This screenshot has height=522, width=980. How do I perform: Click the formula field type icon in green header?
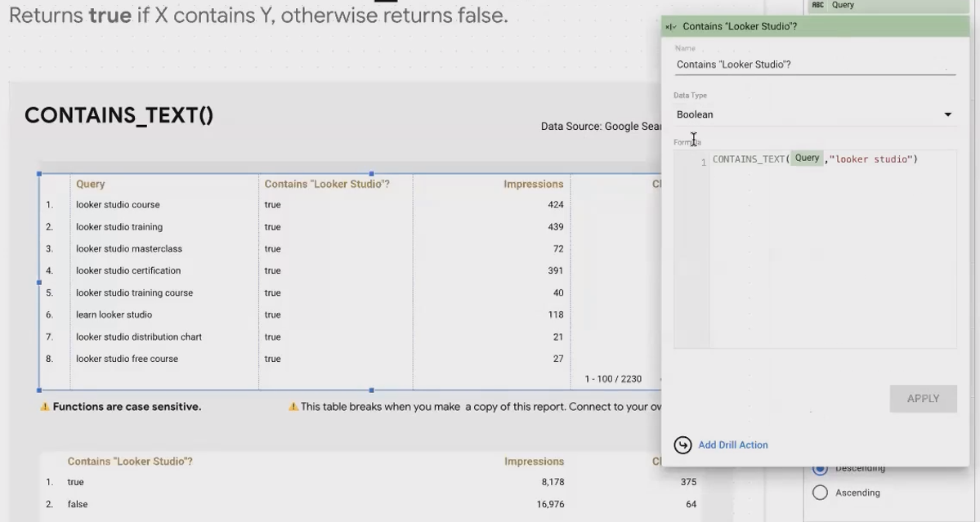(670, 27)
